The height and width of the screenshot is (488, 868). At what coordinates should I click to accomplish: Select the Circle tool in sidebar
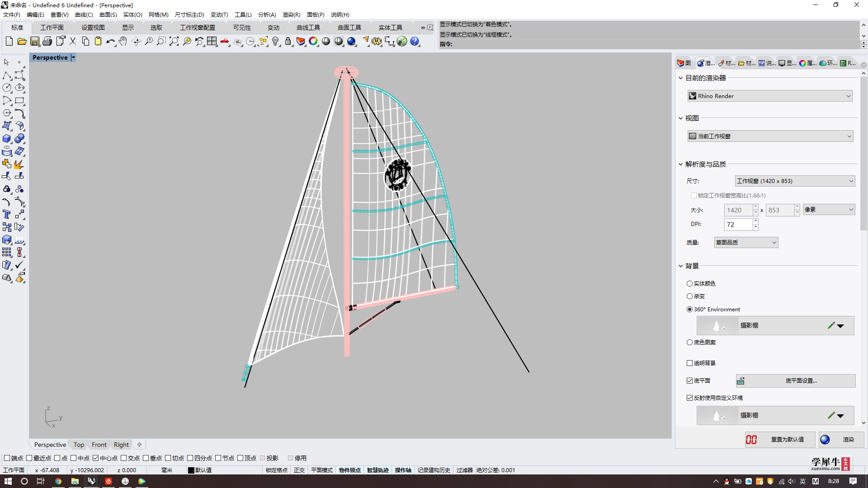(x=7, y=88)
